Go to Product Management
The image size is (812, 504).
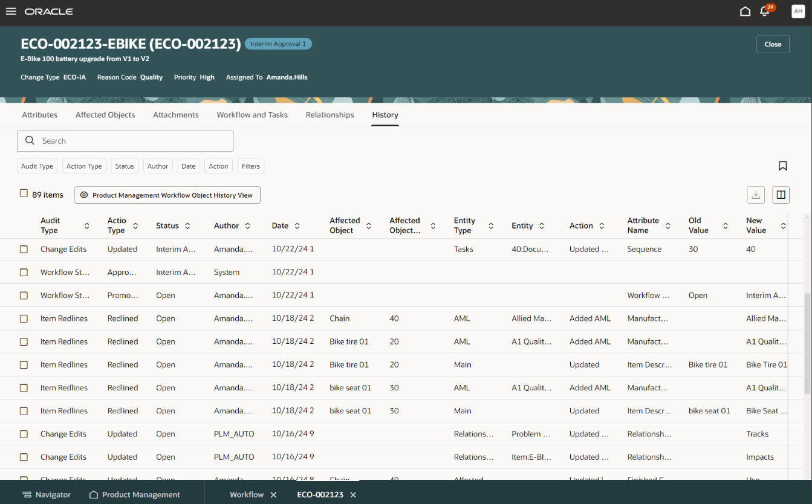click(135, 494)
